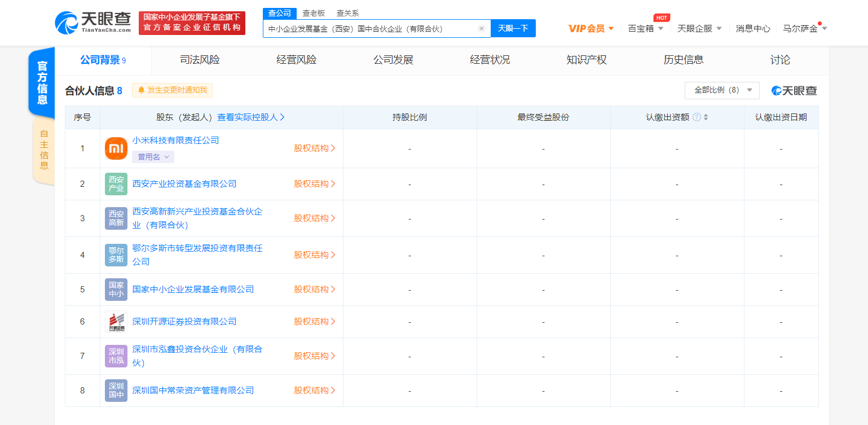The image size is (868, 425).
Task: View 股权结构 for 鄂尔多斯市转型发展
Action: tap(315, 255)
